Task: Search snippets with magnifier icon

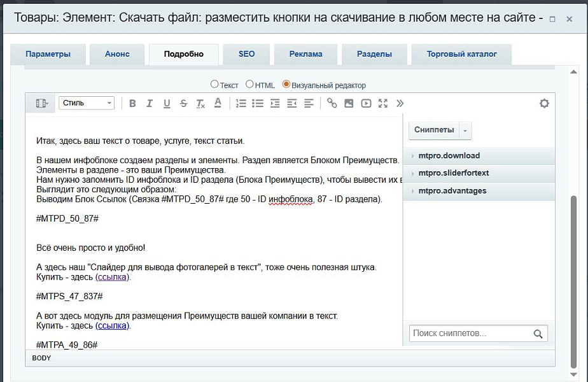Action: [538, 334]
